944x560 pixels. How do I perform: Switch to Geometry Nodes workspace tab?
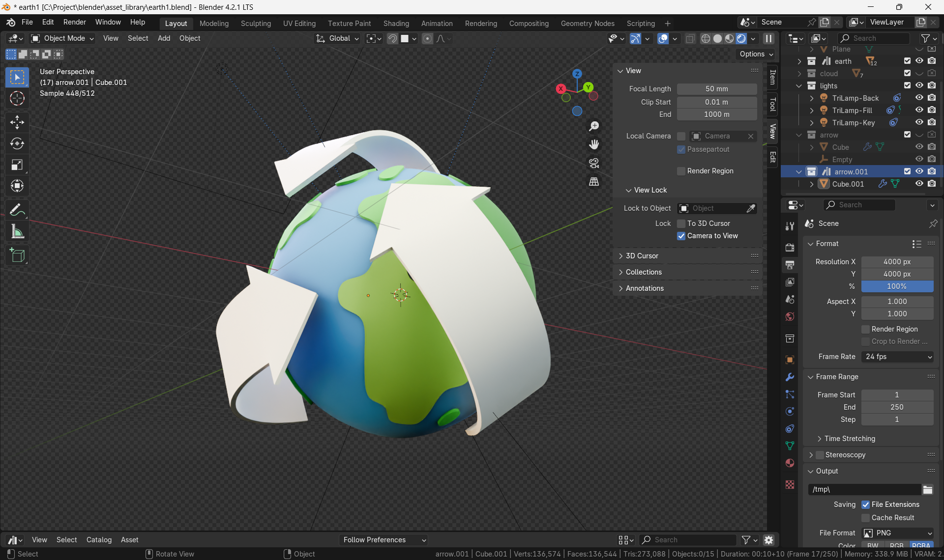pos(588,23)
